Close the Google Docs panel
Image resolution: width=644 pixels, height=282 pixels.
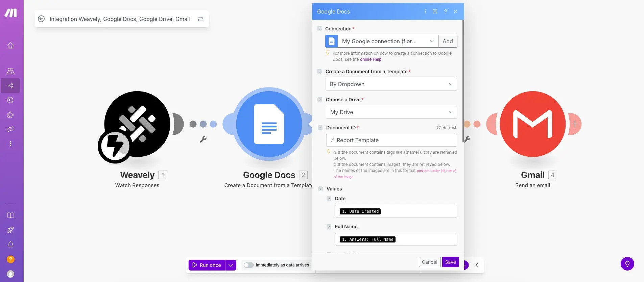[456, 11]
